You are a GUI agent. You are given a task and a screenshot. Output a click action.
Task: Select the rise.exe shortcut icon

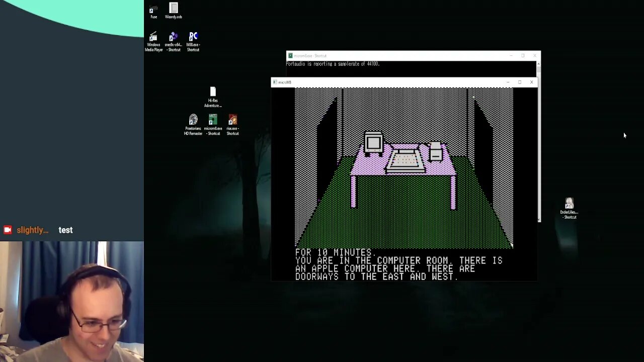pos(232,125)
